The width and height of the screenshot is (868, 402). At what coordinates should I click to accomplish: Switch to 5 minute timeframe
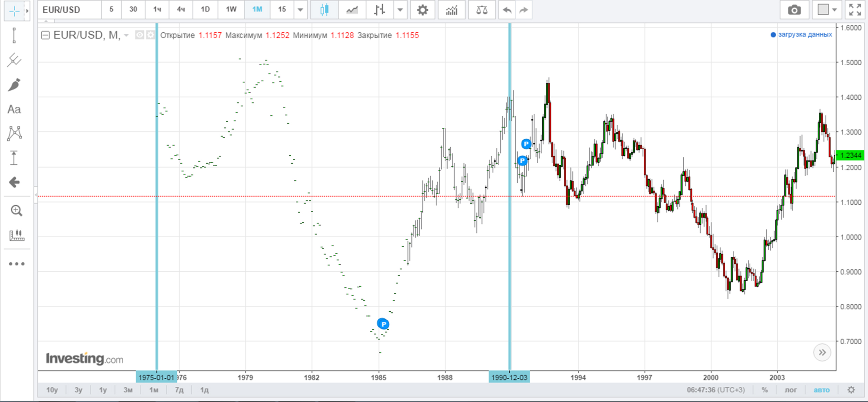[x=111, y=9]
